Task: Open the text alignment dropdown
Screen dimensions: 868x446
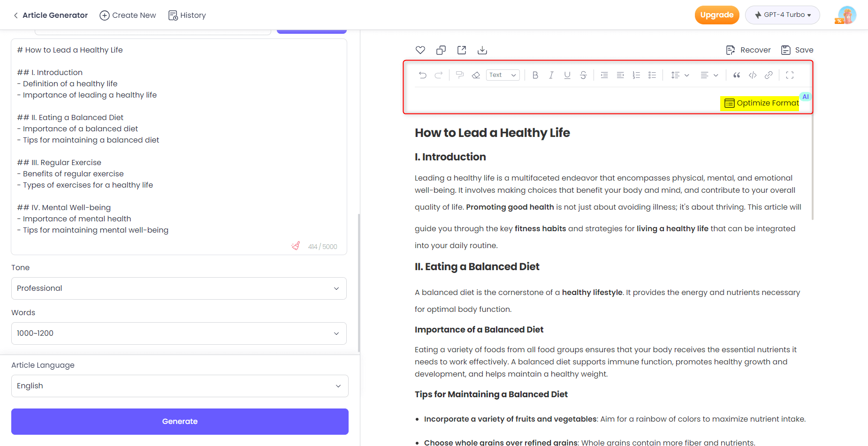Action: coord(709,75)
